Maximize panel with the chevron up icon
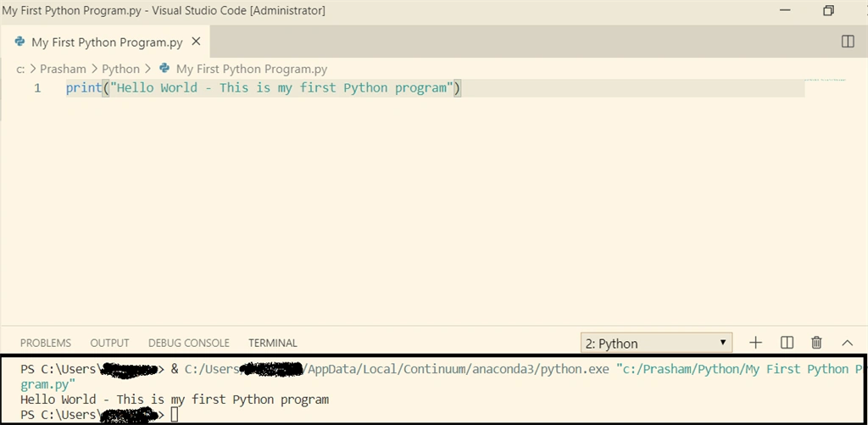 click(847, 343)
